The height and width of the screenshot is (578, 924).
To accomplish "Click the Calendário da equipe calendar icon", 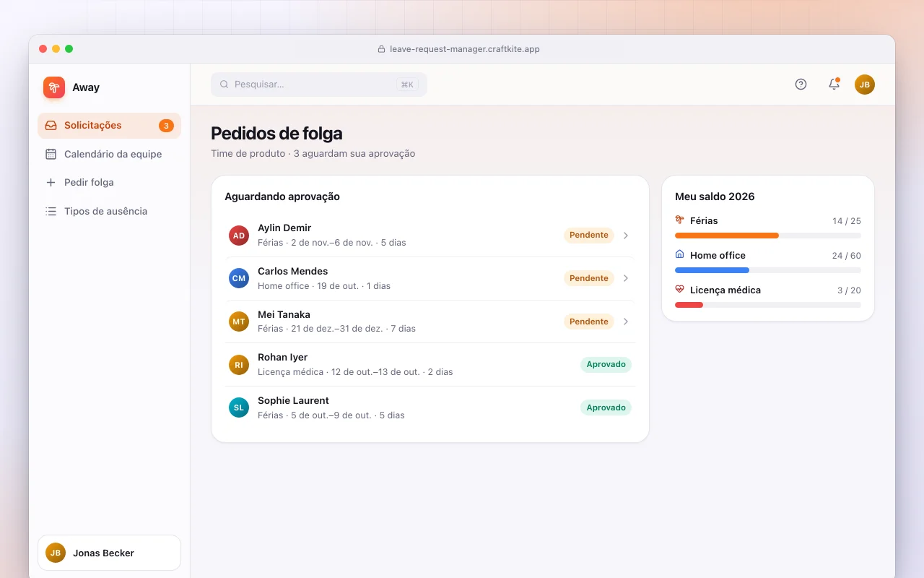I will [x=51, y=154].
